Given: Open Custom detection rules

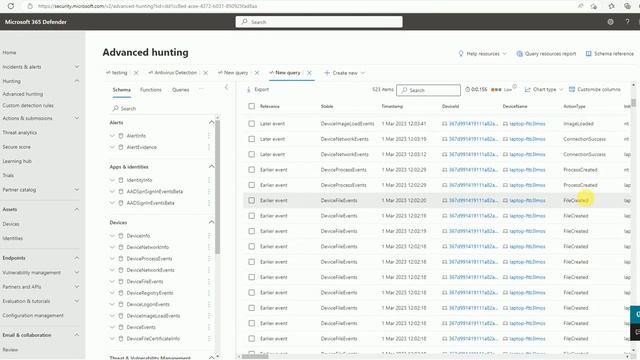Looking at the screenshot, I should 28,106.
